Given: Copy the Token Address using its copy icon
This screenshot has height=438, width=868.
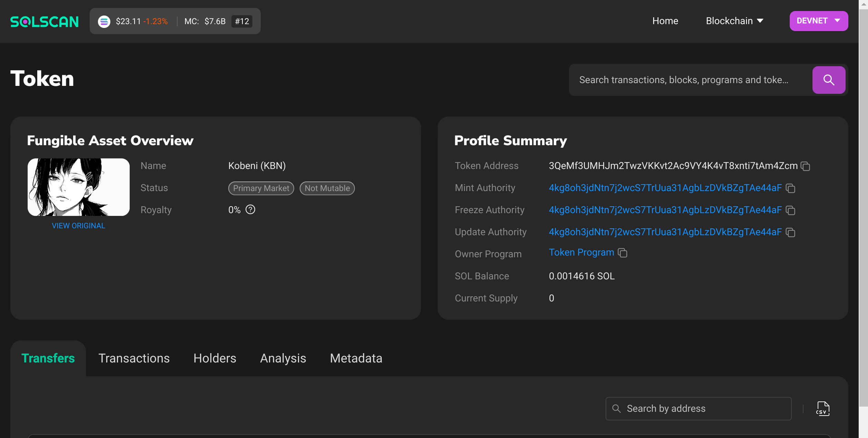Looking at the screenshot, I should [806, 166].
